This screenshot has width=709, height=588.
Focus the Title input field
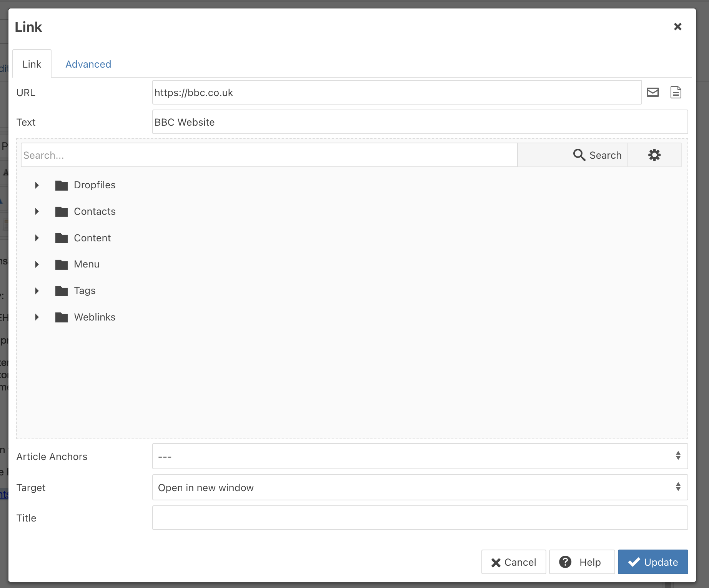tap(420, 518)
